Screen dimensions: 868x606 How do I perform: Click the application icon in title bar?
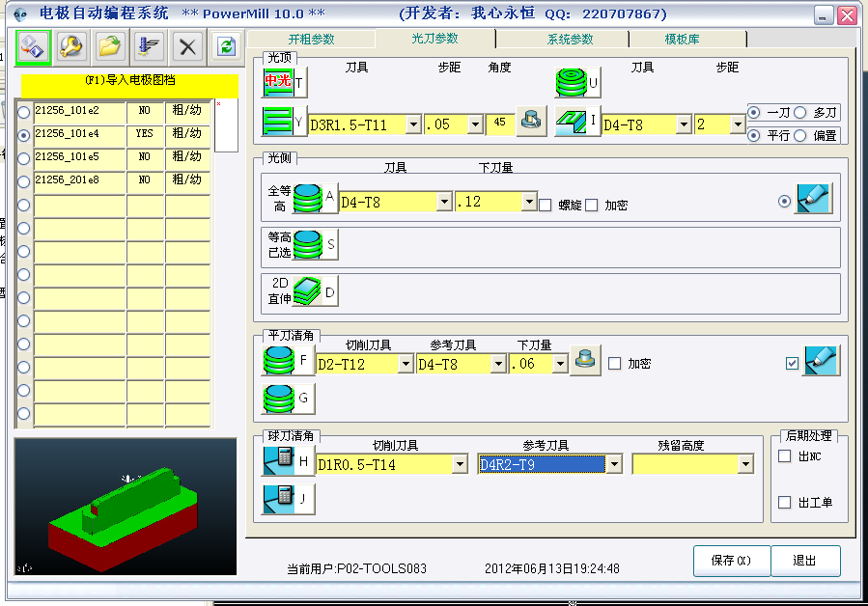[x=20, y=14]
